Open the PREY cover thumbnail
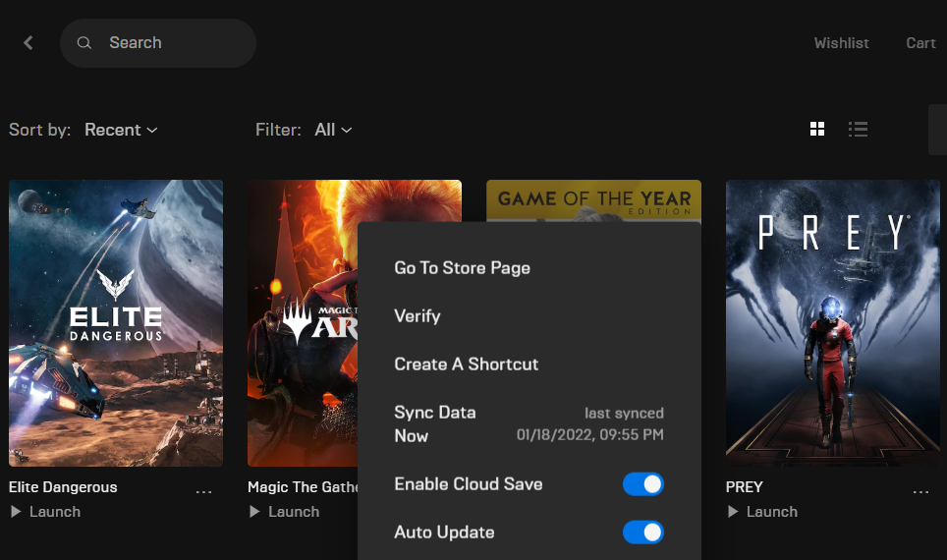 coord(832,322)
